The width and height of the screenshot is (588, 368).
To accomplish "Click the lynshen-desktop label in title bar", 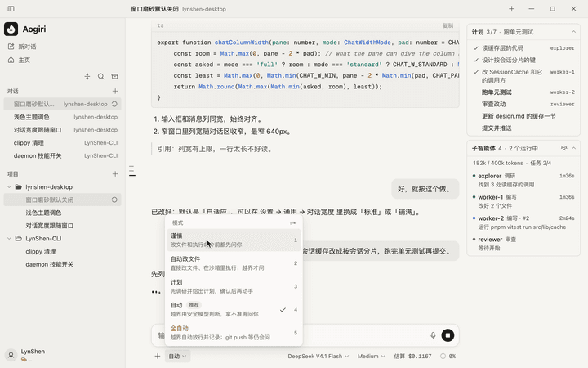I will [x=204, y=9].
